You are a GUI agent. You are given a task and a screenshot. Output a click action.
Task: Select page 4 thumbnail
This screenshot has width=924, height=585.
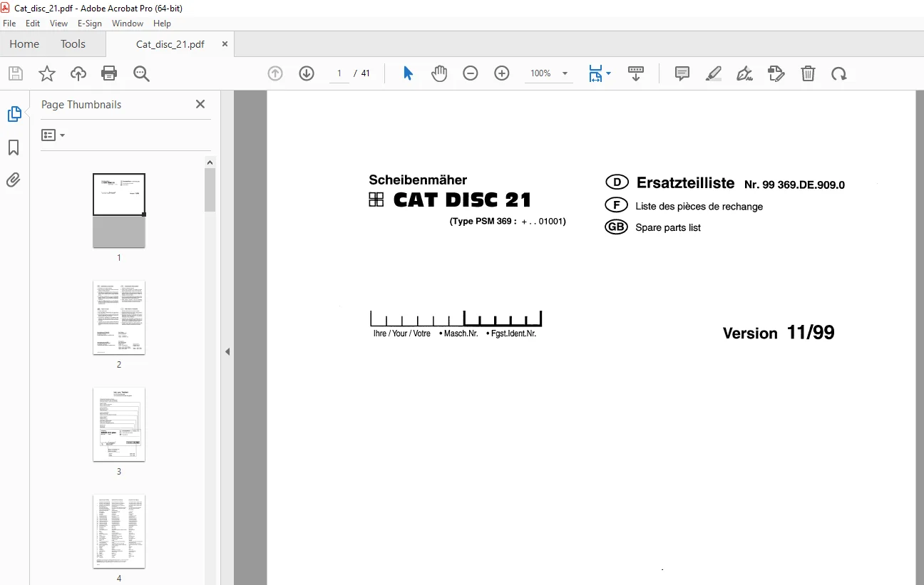[119, 532]
